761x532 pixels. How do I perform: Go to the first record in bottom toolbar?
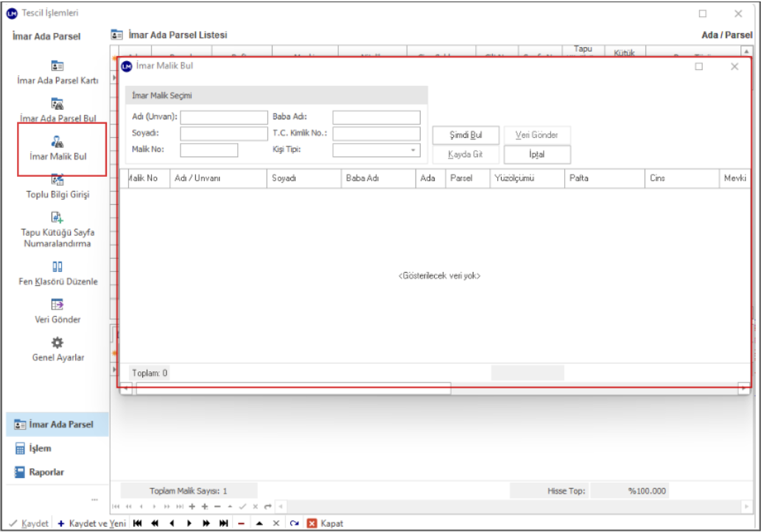tap(137, 523)
